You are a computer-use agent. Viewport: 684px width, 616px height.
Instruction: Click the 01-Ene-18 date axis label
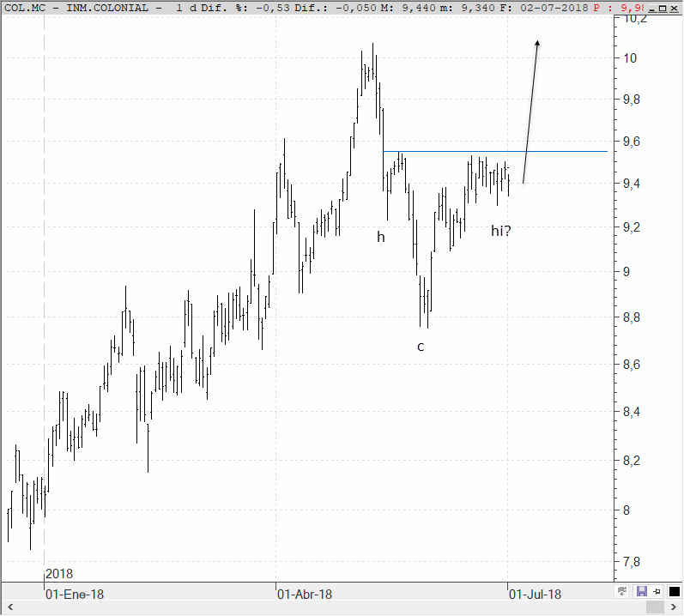pyautogui.click(x=75, y=595)
